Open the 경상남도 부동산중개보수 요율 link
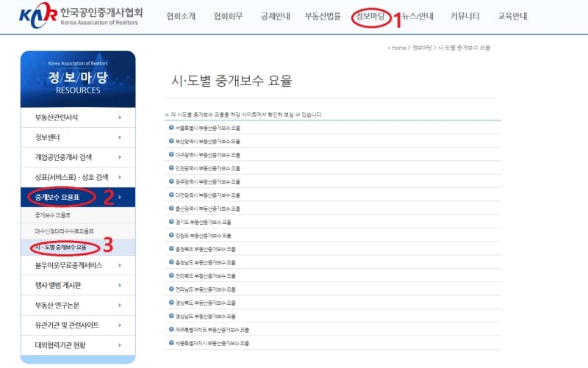 click(206, 317)
